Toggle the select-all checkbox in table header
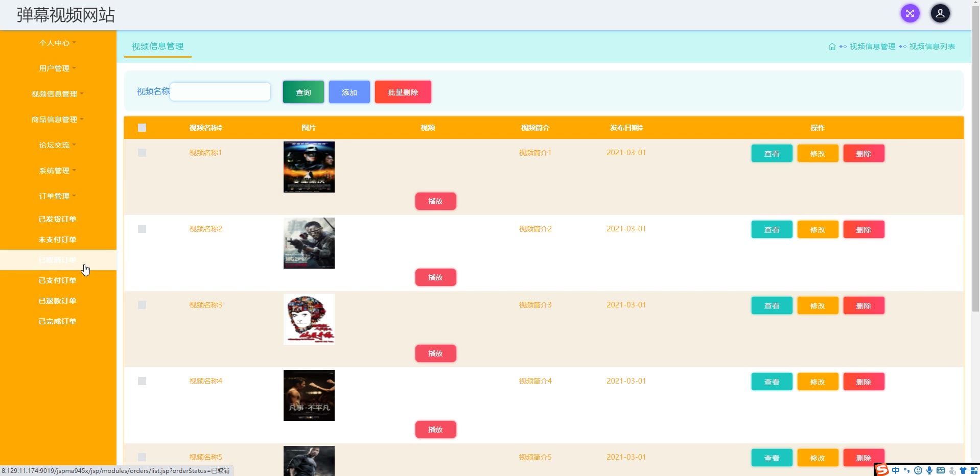 (142, 128)
